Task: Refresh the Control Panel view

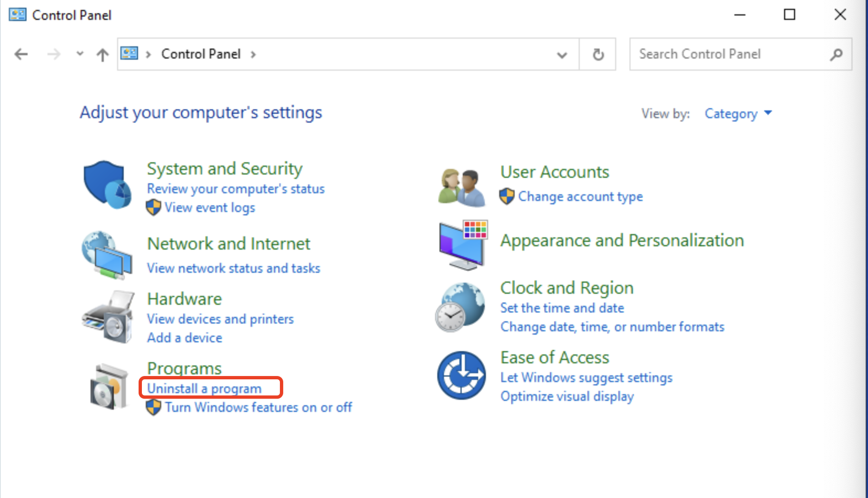Action: tap(598, 54)
